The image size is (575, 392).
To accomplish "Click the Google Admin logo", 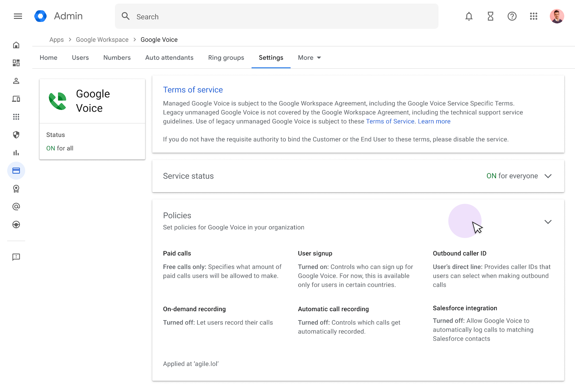I will pos(40,16).
